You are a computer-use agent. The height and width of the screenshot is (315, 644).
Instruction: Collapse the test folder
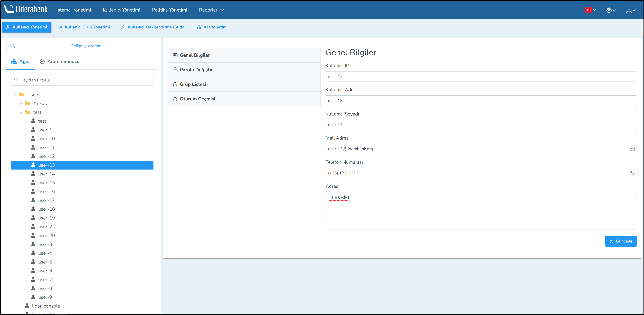21,112
